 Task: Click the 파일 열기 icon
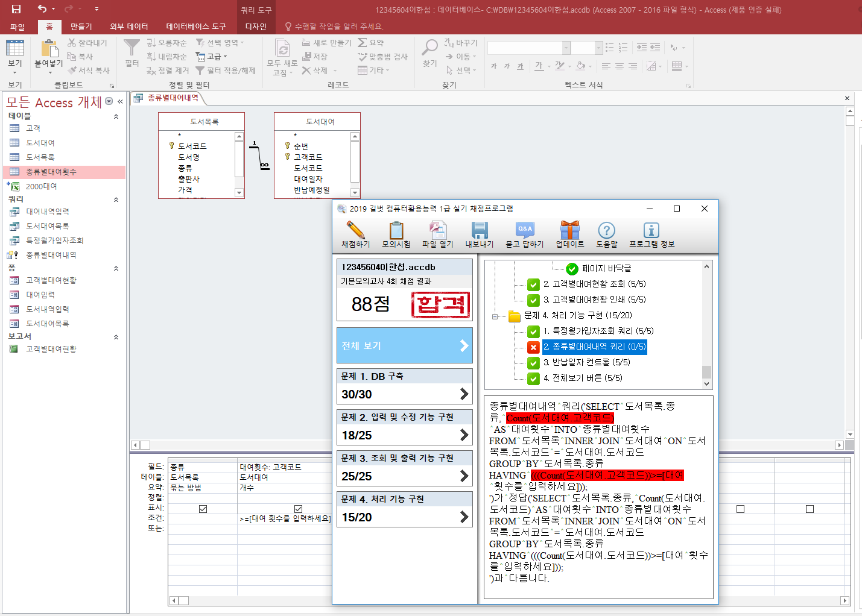pos(437,231)
